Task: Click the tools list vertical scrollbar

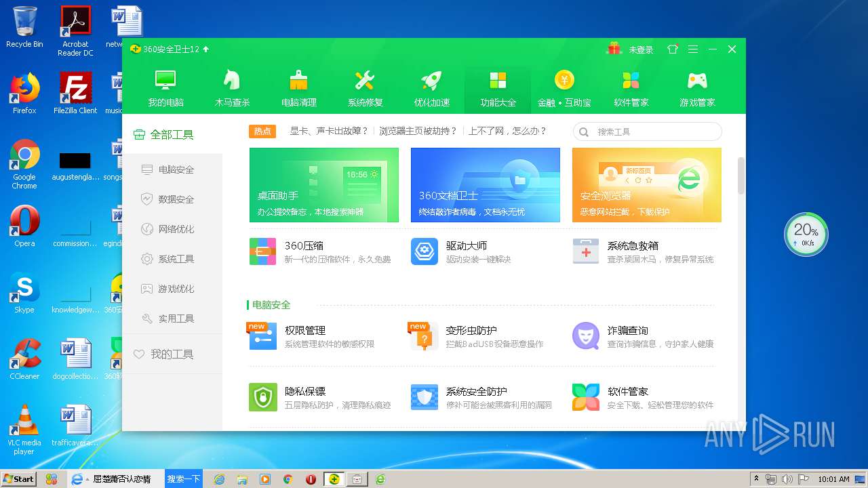Action: tap(741, 176)
